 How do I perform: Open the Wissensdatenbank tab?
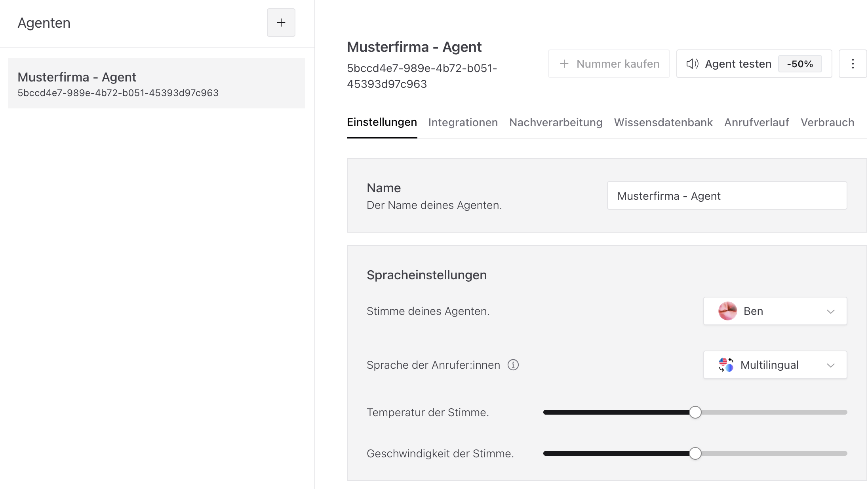[663, 122]
